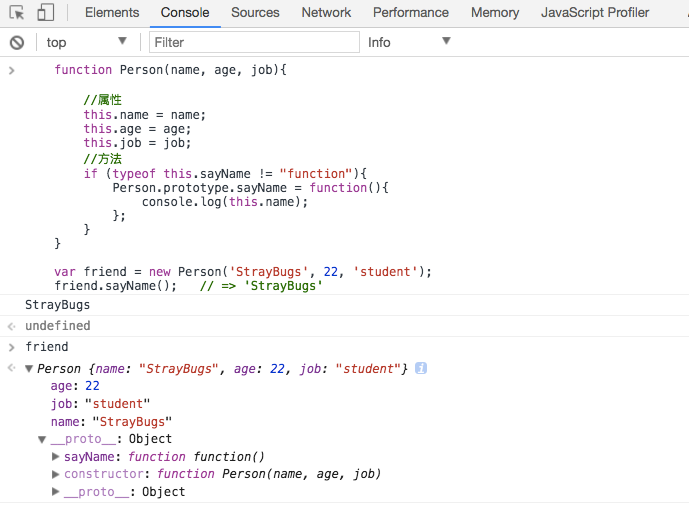Expand the sayName function entry

click(x=55, y=457)
